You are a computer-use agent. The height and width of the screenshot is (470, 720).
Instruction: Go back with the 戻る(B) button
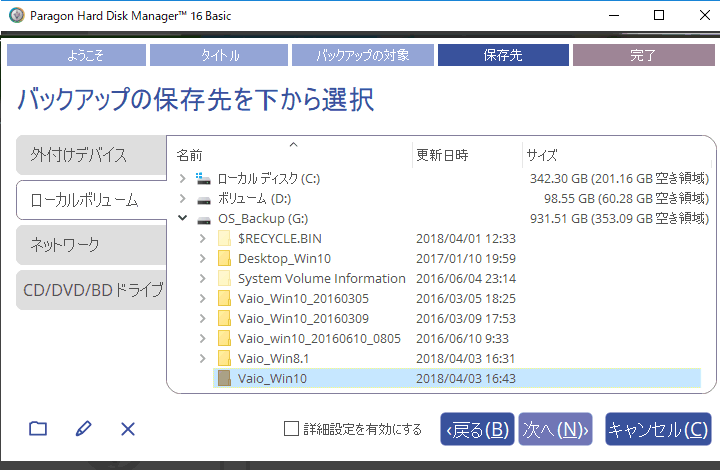(477, 429)
